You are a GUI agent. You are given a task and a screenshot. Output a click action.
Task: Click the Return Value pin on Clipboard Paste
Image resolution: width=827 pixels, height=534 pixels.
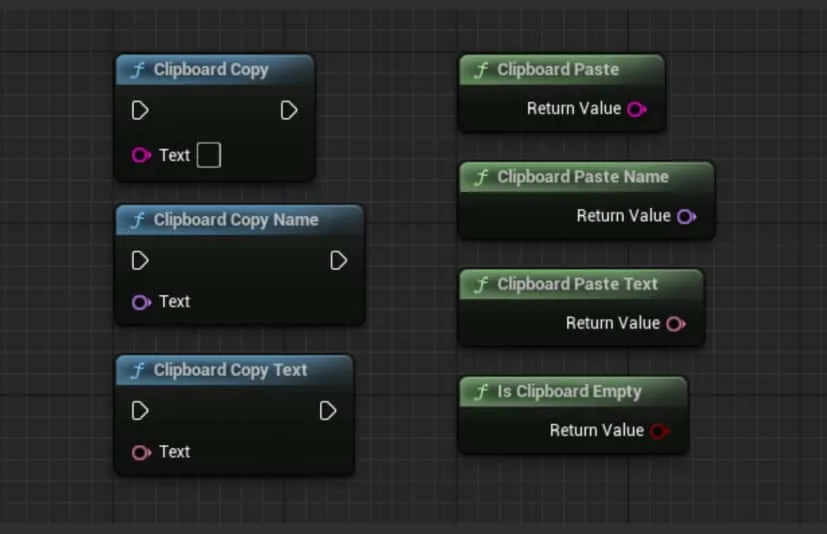coord(636,109)
